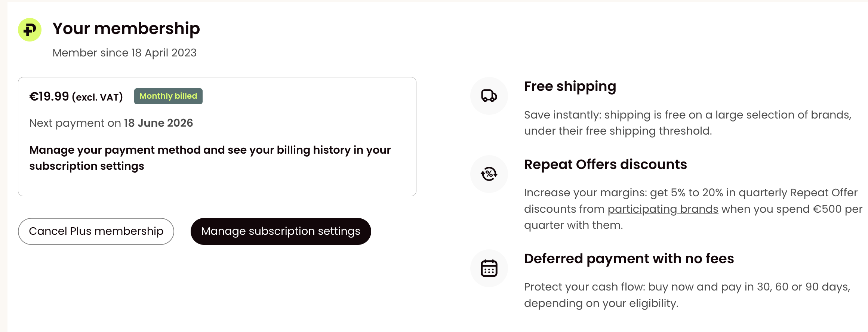The width and height of the screenshot is (868, 332).
Task: Click the Repeat Offers percent icon
Action: [489, 174]
